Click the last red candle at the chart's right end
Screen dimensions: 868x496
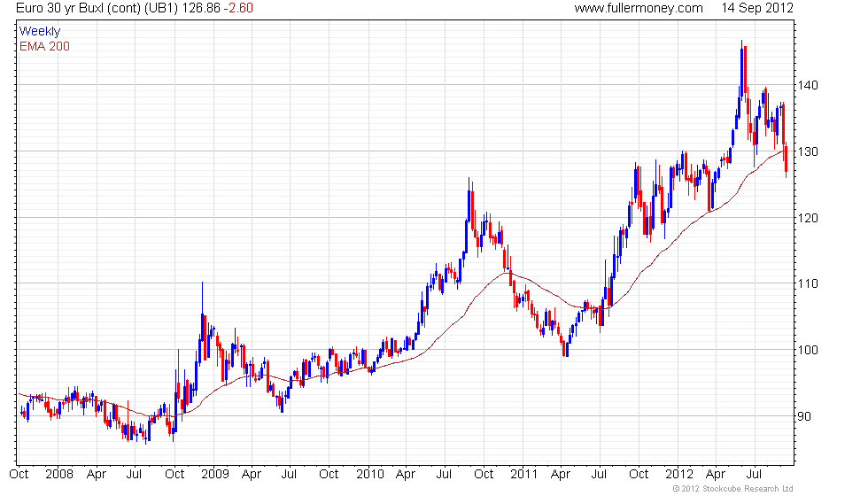pos(787,158)
